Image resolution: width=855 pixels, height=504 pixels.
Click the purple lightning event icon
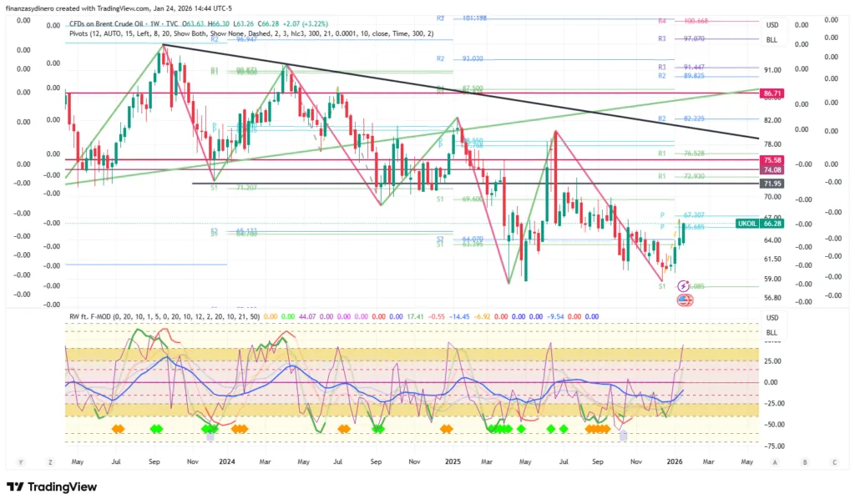(684, 285)
